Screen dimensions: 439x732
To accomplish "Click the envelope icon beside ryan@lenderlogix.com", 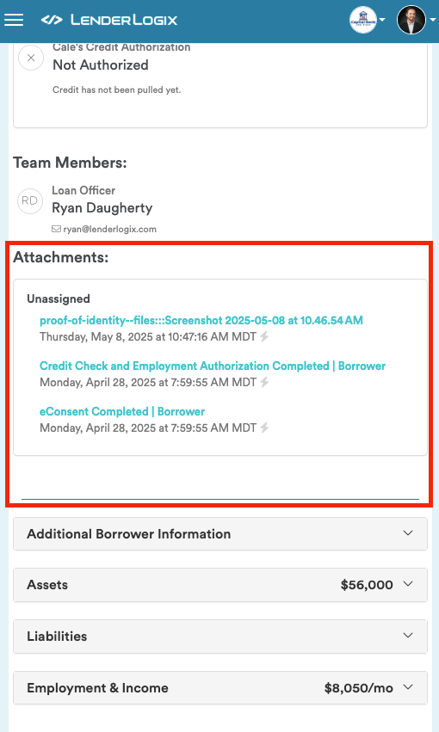I will pos(56,229).
